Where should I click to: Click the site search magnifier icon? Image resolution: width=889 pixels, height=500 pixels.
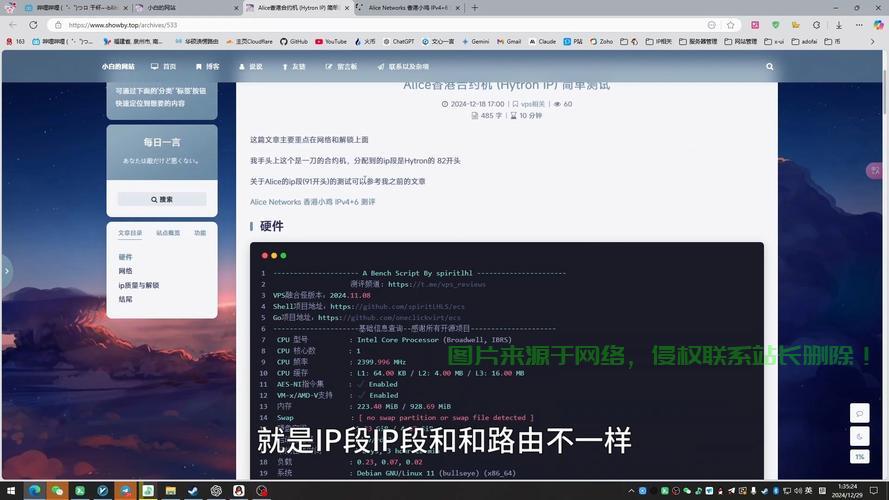tap(770, 67)
